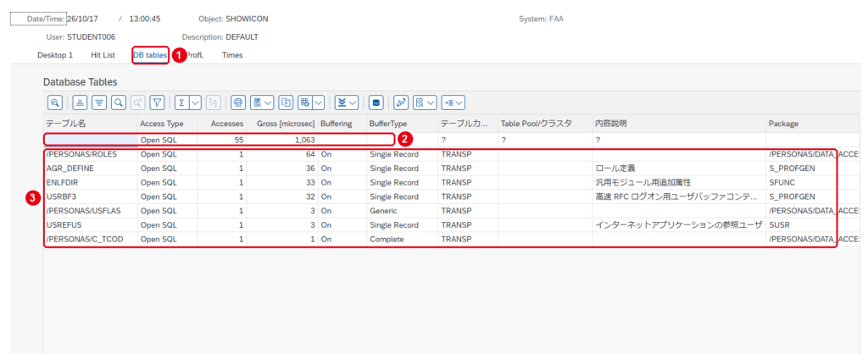
Task: Click the Accesses column header
Action: 222,124
